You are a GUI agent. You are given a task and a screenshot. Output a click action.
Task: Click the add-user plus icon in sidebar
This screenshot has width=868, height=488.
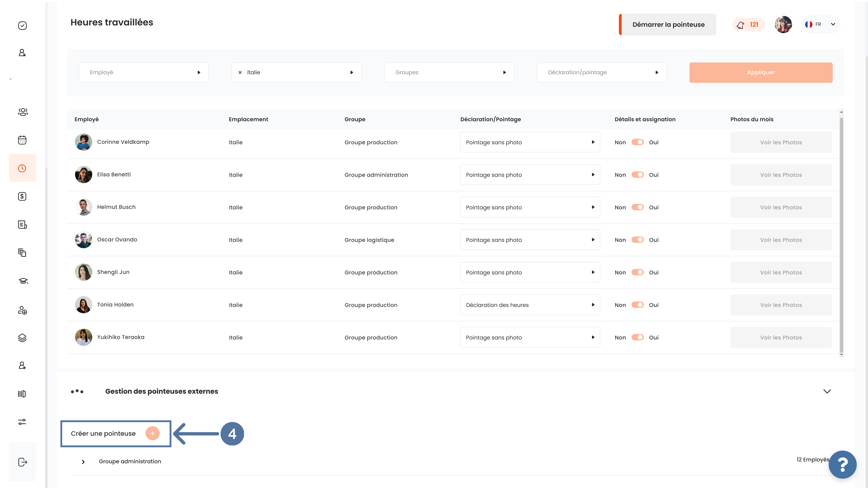22,310
